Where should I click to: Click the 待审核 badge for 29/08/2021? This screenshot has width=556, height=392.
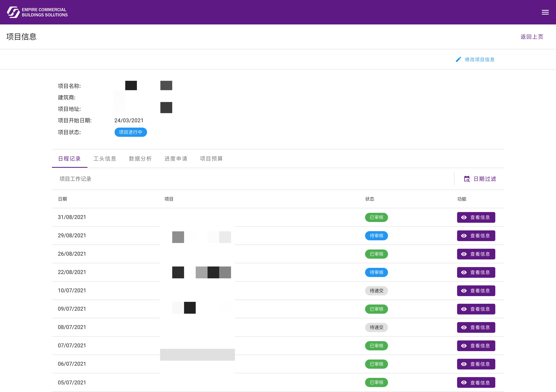(376, 236)
